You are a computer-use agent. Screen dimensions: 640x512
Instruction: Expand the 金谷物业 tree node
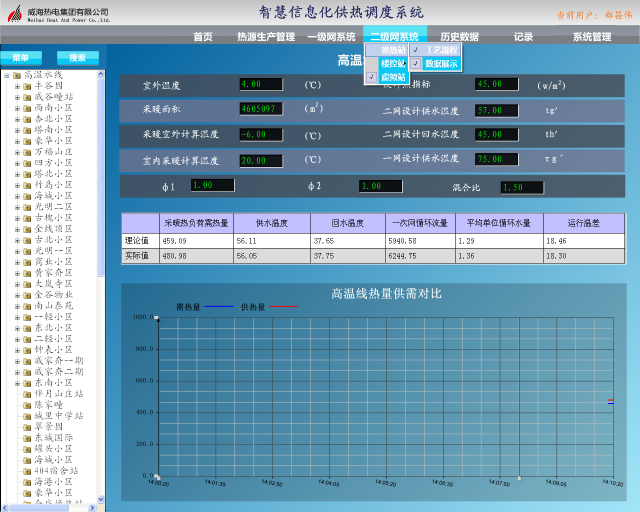pos(17,295)
